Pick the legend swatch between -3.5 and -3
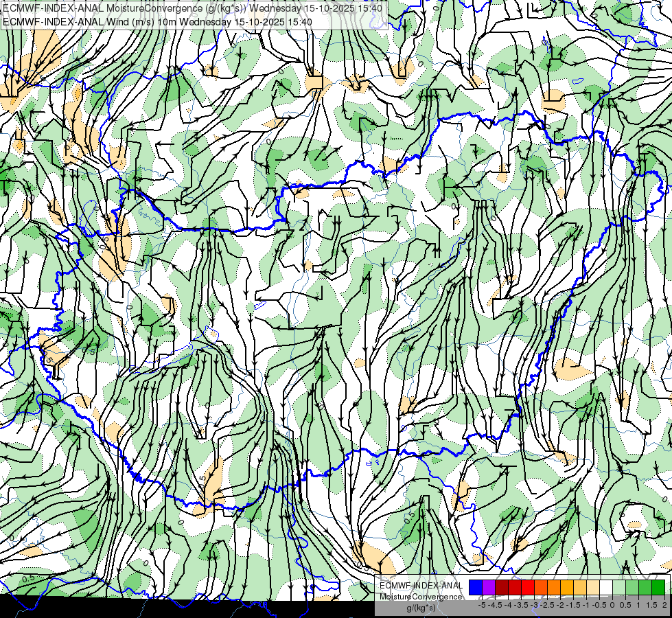This screenshot has width=672, height=618. tap(528, 588)
